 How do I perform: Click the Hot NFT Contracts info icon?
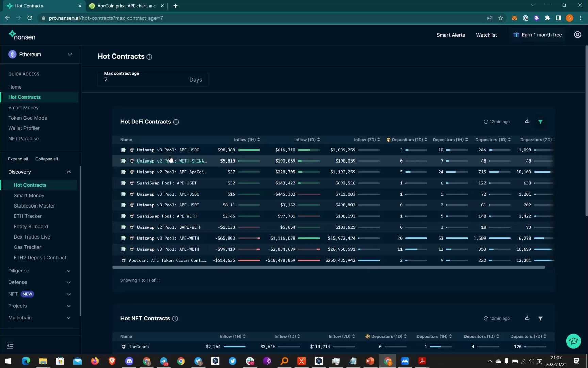tap(175, 319)
